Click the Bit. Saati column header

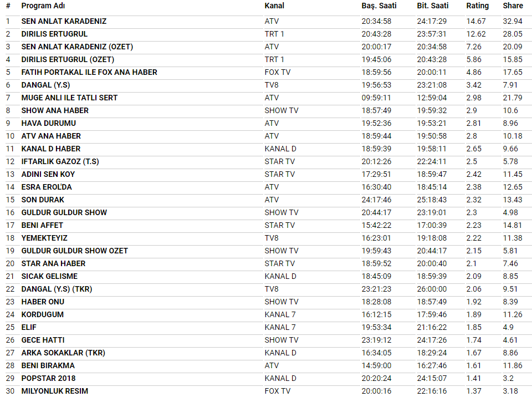click(x=433, y=6)
